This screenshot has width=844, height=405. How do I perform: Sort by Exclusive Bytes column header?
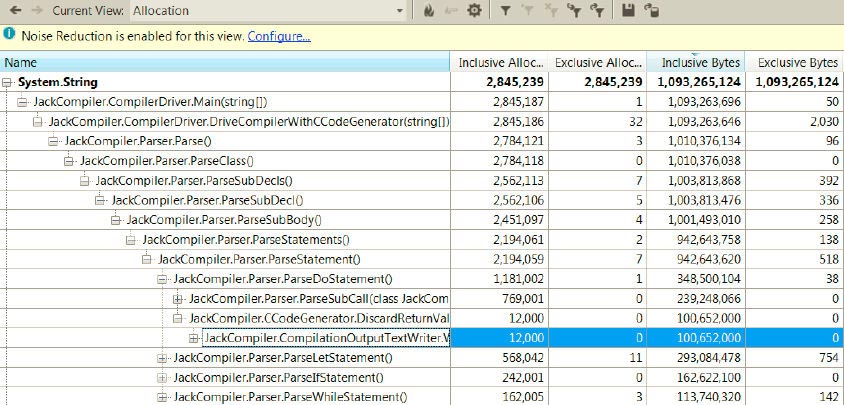tap(796, 62)
